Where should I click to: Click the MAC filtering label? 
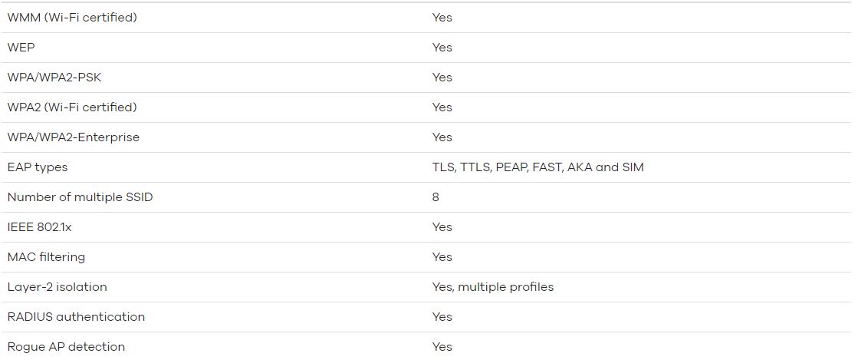(46, 257)
